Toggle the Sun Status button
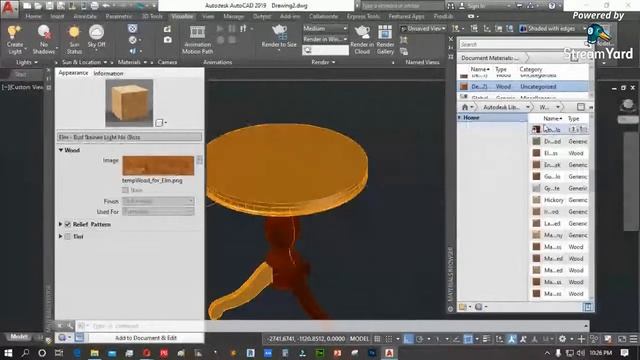640x360 pixels. (74, 40)
